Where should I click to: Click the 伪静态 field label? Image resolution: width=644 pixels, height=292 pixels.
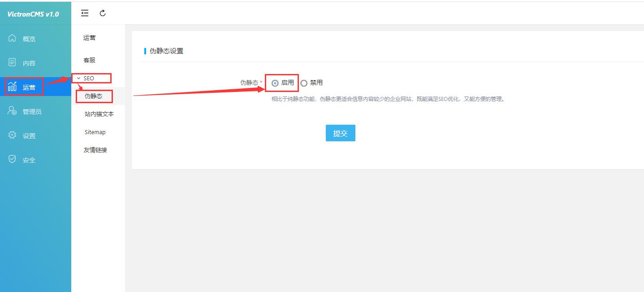[x=249, y=83]
